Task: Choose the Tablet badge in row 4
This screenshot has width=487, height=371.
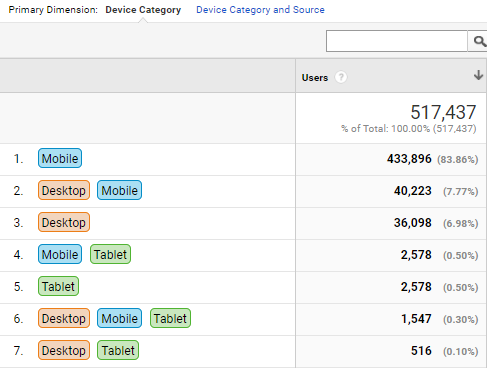Action: coord(110,254)
